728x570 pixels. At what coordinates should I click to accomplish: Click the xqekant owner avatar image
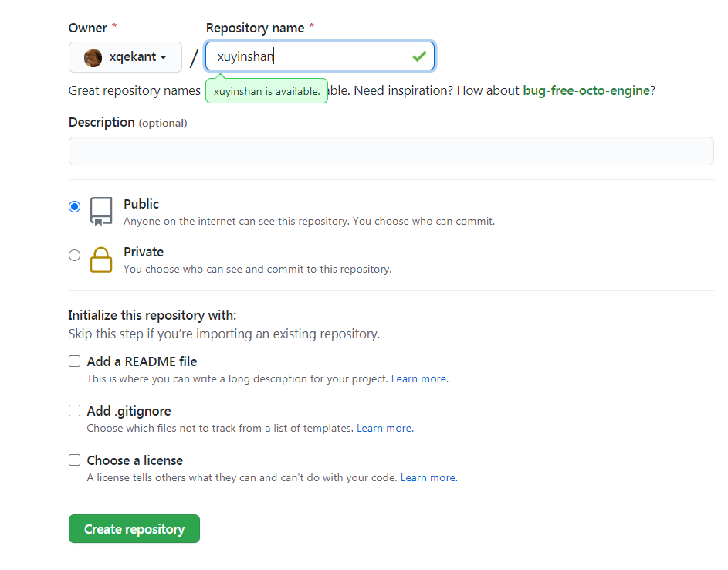93,57
